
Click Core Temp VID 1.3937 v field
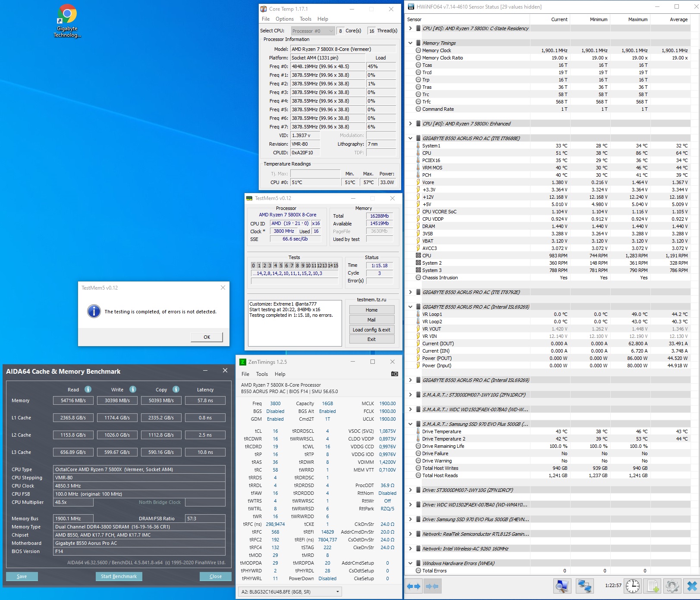click(305, 135)
